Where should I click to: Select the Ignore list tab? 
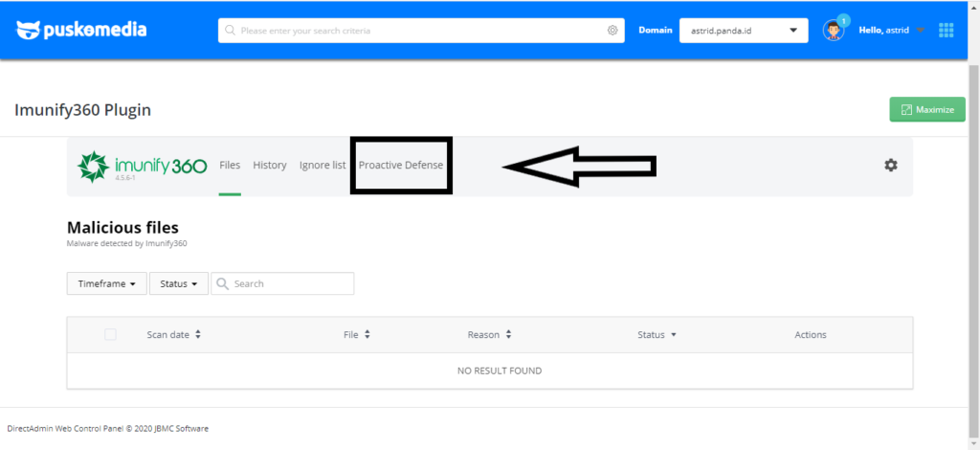[323, 166]
